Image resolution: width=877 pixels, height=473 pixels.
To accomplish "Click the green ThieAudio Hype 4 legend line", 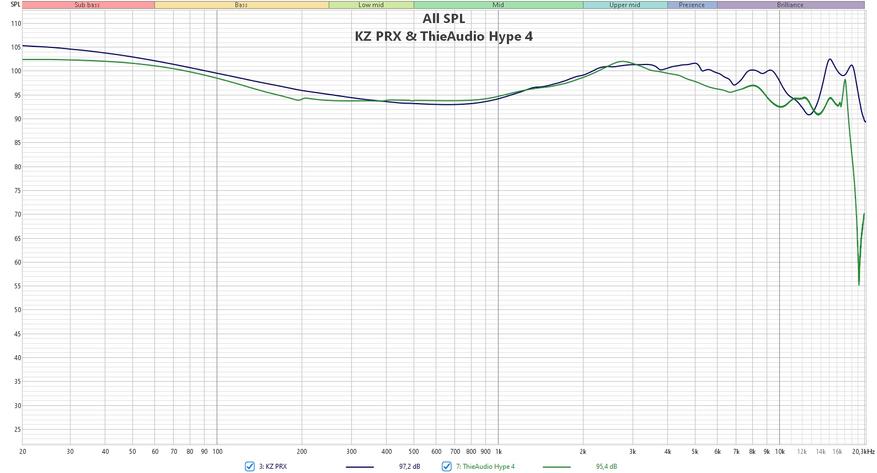I will (557, 467).
